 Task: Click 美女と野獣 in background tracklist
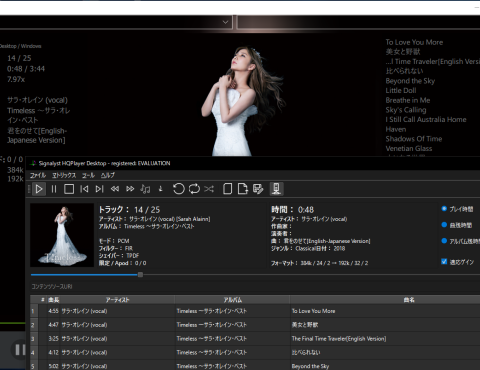point(403,52)
